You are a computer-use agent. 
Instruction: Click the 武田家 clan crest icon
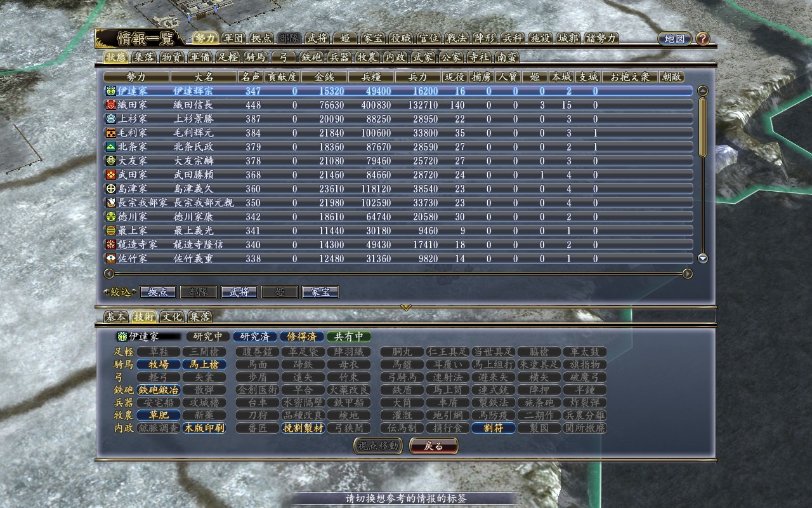tap(111, 175)
